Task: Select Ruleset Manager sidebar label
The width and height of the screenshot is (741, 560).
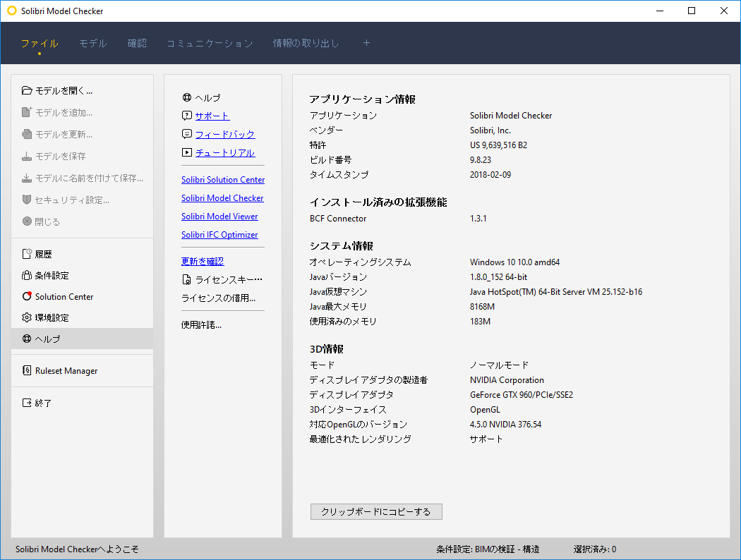Action: pos(66,371)
